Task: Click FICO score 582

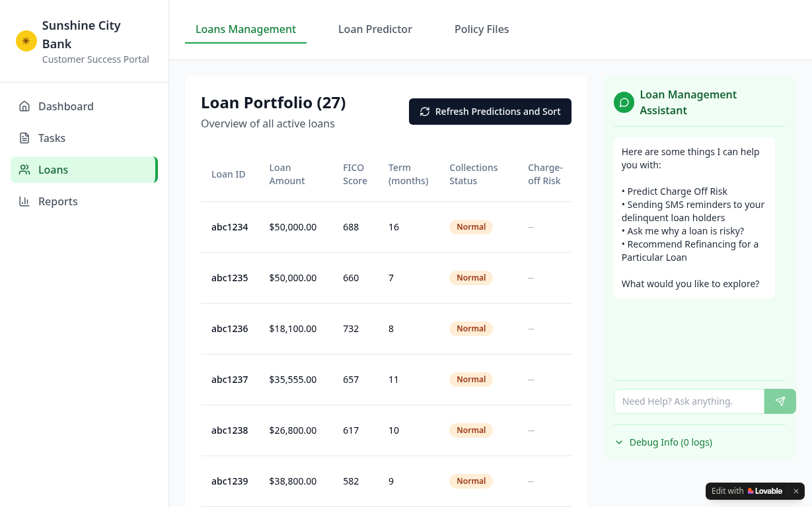Action: pyautogui.click(x=351, y=481)
